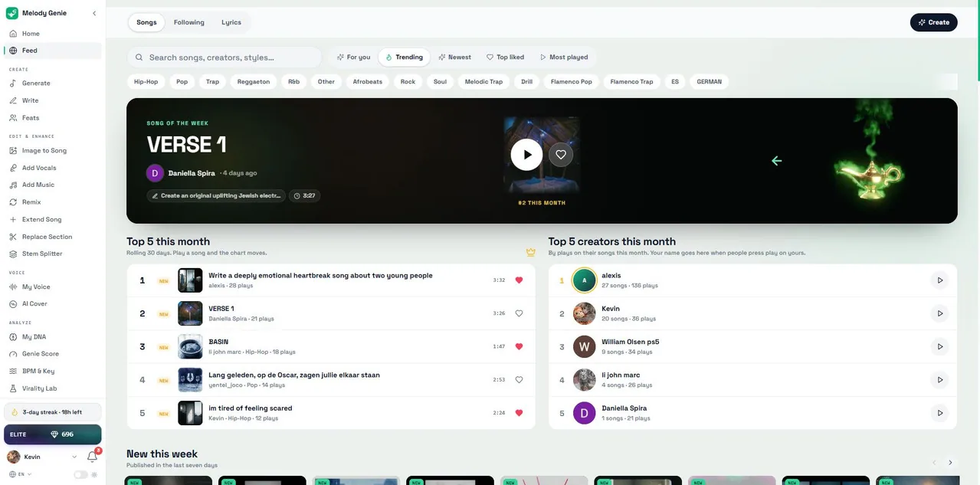Filter songs by Afrobeats genre
Screen dimensions: 980x485
click(x=368, y=81)
